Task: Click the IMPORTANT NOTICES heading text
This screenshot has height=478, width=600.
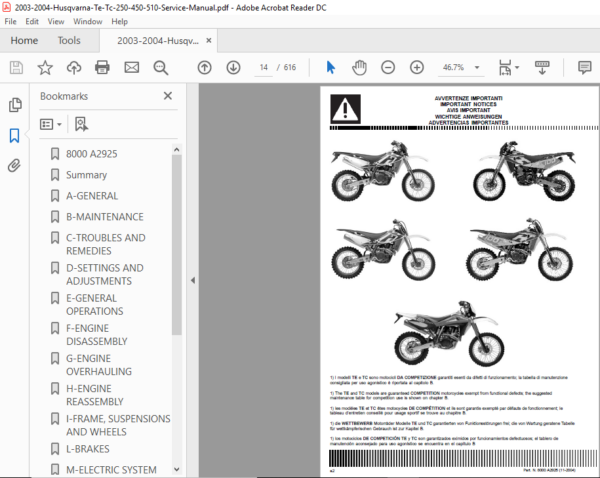Action: [468, 104]
